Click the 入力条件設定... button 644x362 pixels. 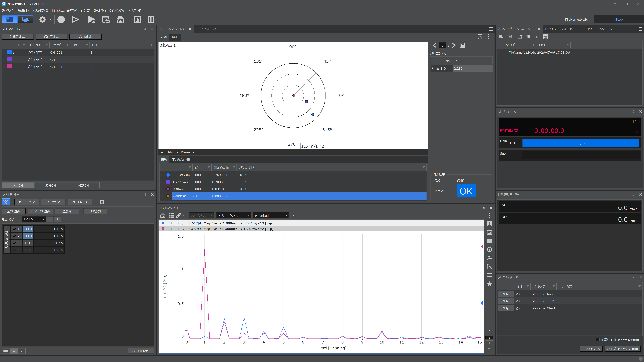tap(141, 351)
